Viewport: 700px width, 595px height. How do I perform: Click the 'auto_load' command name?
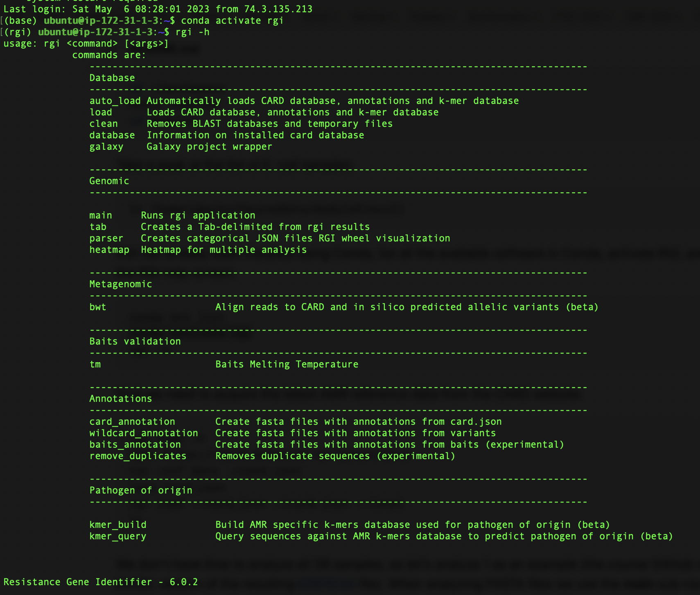pos(115,101)
